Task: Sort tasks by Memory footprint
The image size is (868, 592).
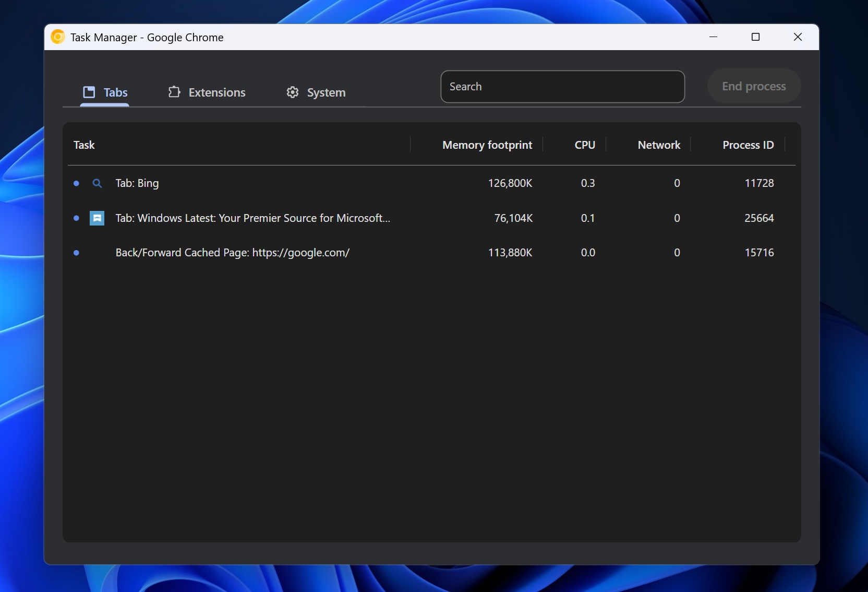Action: click(487, 145)
